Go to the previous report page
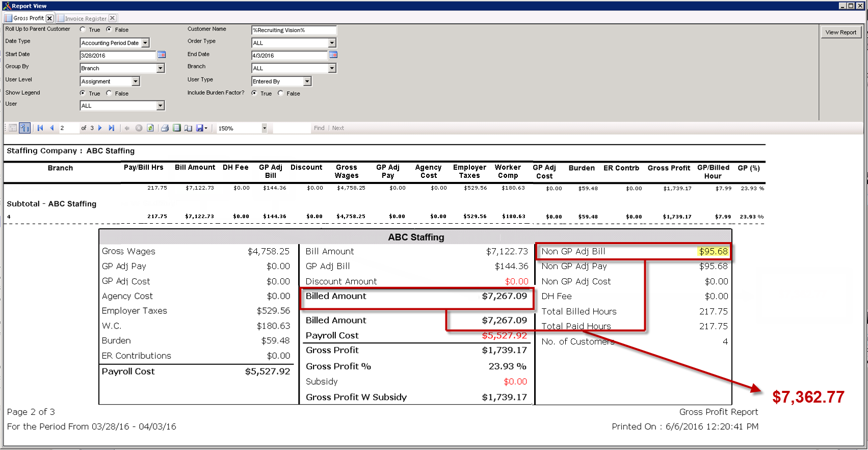The width and height of the screenshot is (868, 450). (x=52, y=128)
